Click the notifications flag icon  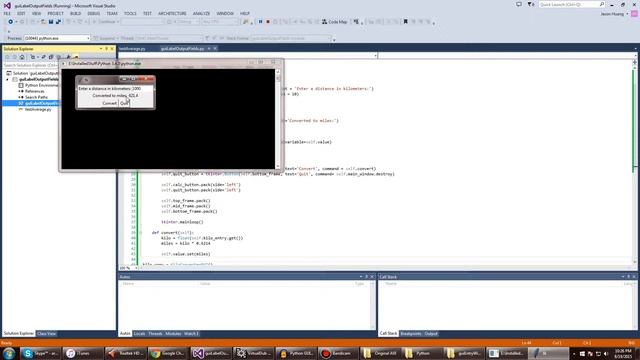530,4
